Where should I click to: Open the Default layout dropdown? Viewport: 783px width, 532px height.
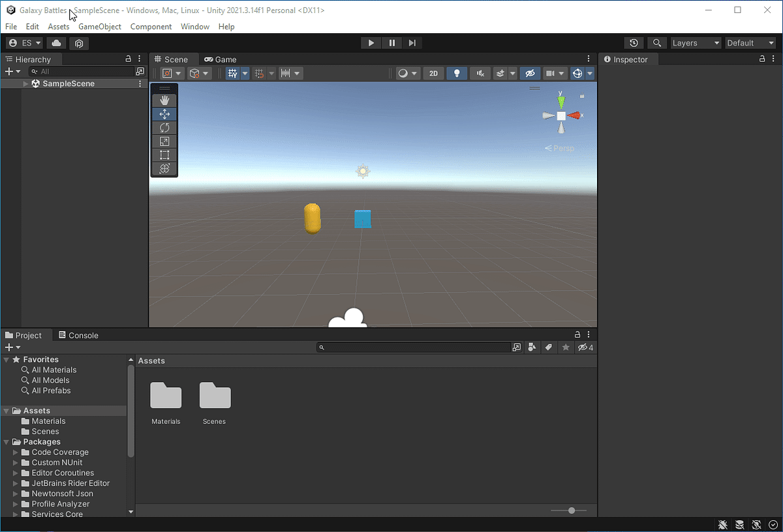(x=750, y=42)
